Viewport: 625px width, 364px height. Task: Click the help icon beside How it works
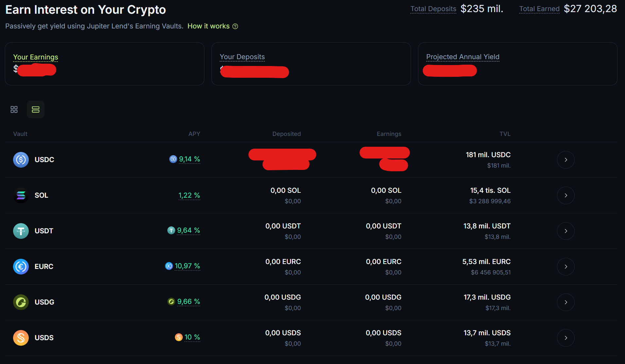[x=235, y=26]
